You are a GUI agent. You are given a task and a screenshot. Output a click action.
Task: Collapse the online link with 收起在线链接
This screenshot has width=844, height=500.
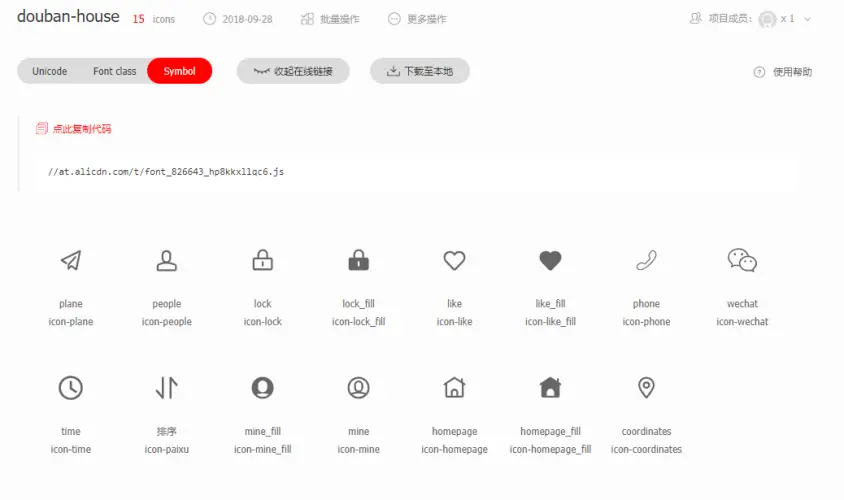click(293, 71)
